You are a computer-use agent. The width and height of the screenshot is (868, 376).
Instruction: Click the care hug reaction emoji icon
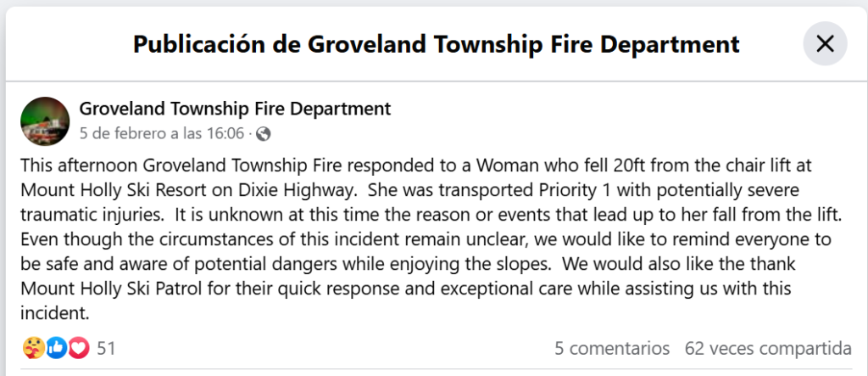[x=33, y=348]
